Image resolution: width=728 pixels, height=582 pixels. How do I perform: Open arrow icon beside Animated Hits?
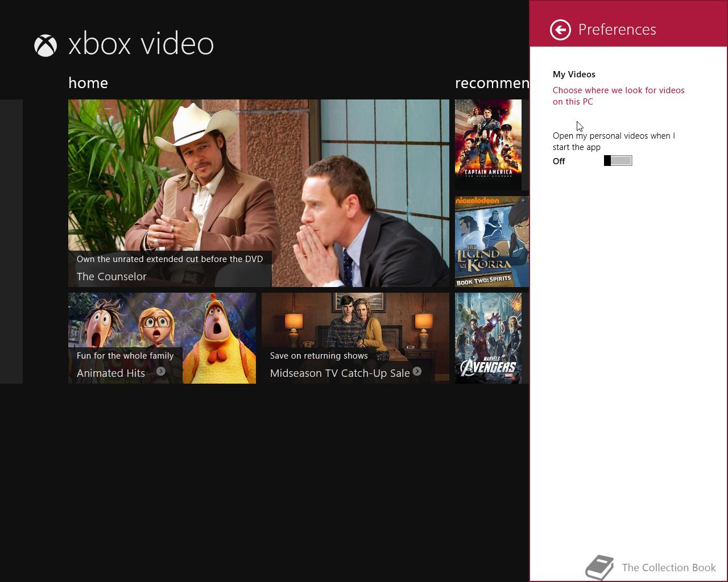pos(161,371)
